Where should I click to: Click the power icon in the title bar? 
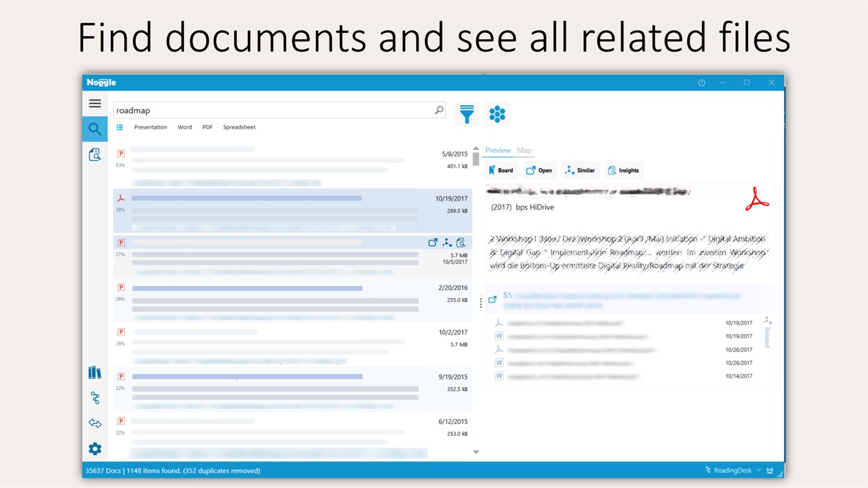pyautogui.click(x=701, y=82)
